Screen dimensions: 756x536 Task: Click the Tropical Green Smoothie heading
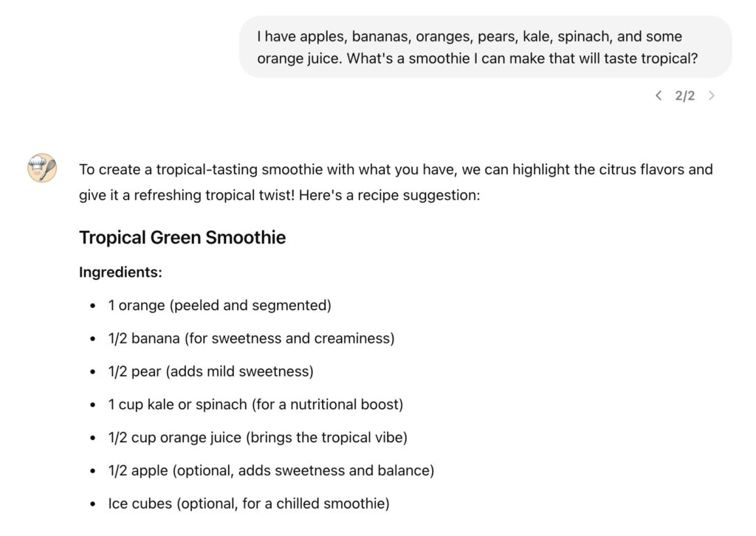pos(182,238)
